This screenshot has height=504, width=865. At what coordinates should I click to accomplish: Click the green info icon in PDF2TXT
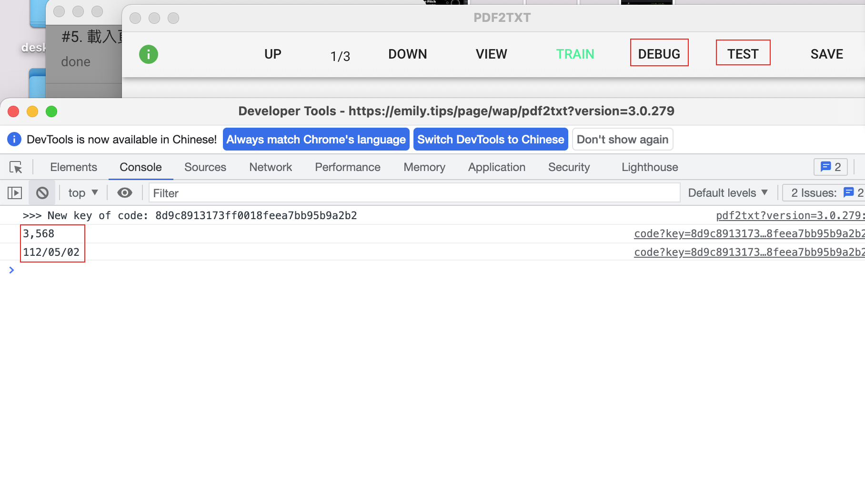pos(148,54)
